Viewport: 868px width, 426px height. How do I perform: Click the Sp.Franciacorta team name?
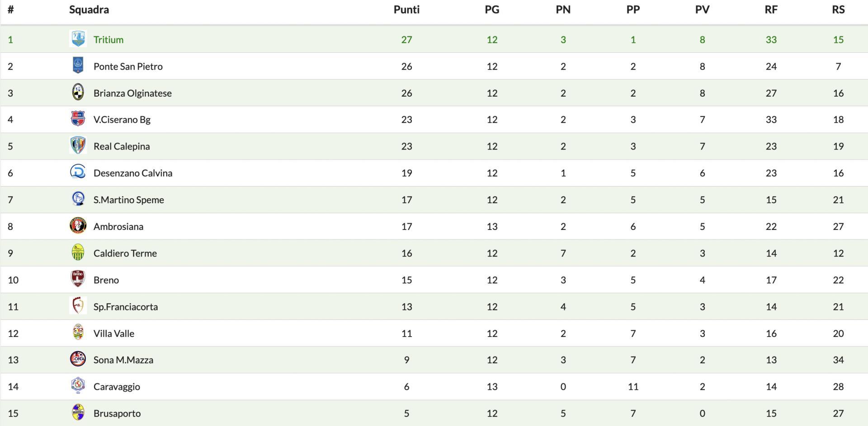pyautogui.click(x=126, y=307)
